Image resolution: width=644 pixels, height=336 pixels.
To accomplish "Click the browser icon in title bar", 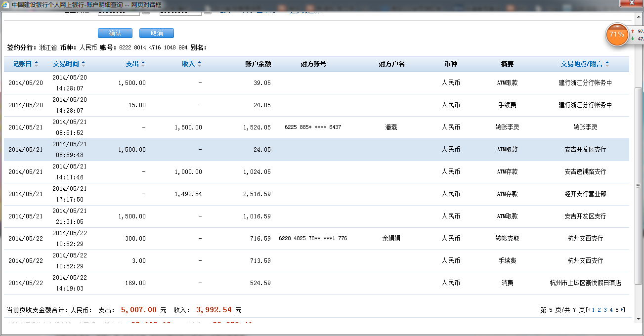I will 5,4.
